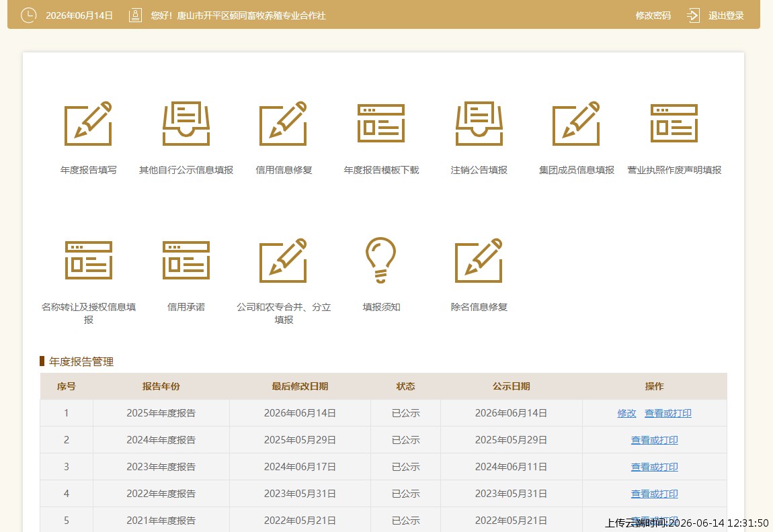The image size is (773, 532).
Task: Open the 年度报告模板下载 form icon
Action: 381,123
